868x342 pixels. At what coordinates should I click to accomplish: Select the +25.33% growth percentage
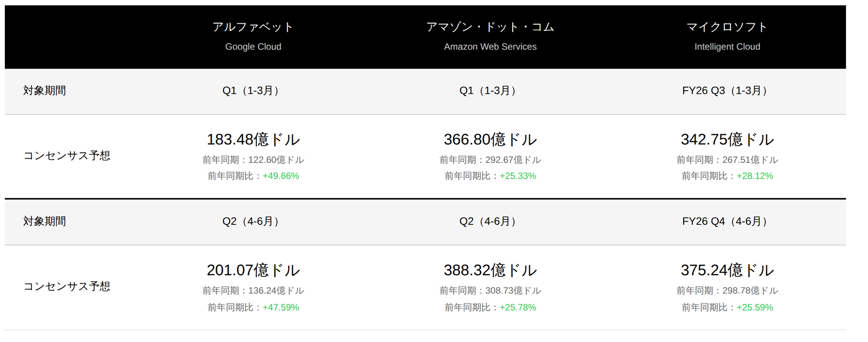tap(518, 176)
